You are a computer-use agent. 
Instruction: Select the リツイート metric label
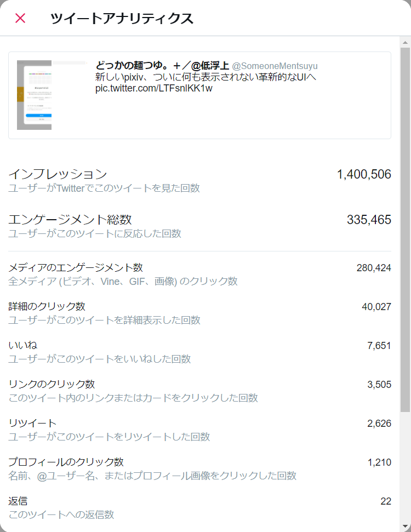pyautogui.click(x=32, y=423)
